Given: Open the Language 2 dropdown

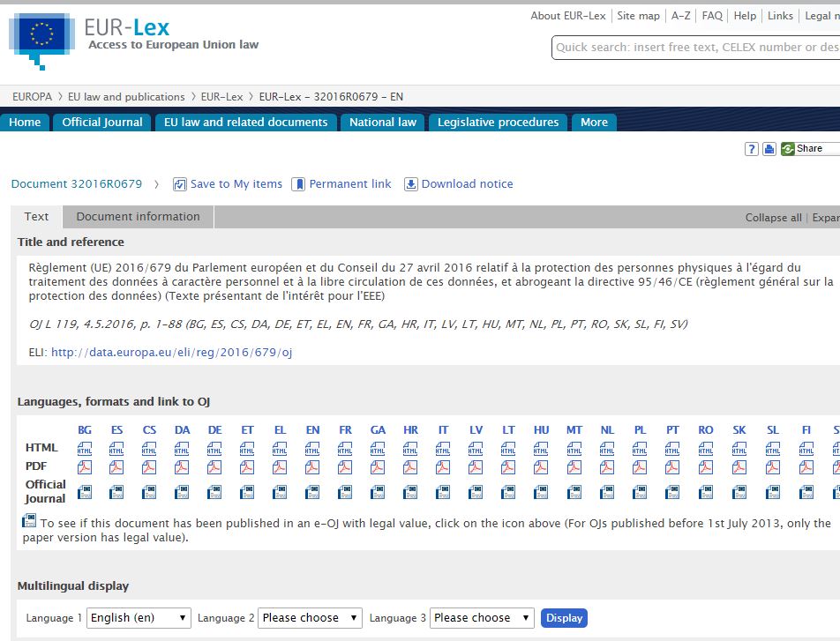Looking at the screenshot, I should (x=310, y=618).
